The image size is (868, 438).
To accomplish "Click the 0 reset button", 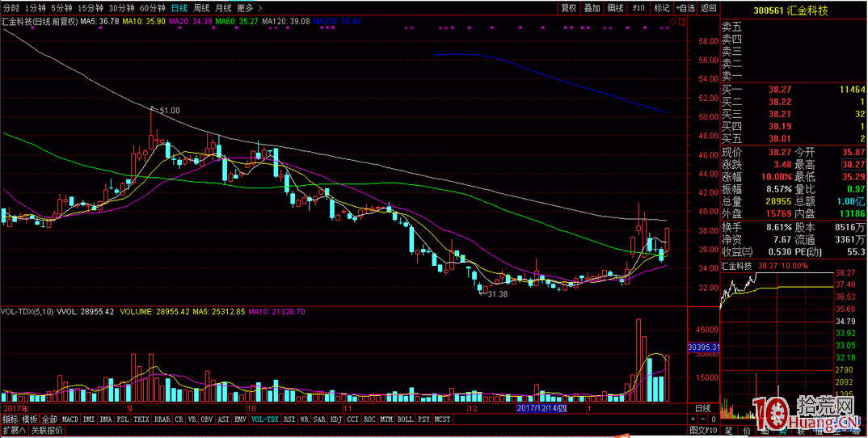I will pos(714,419).
